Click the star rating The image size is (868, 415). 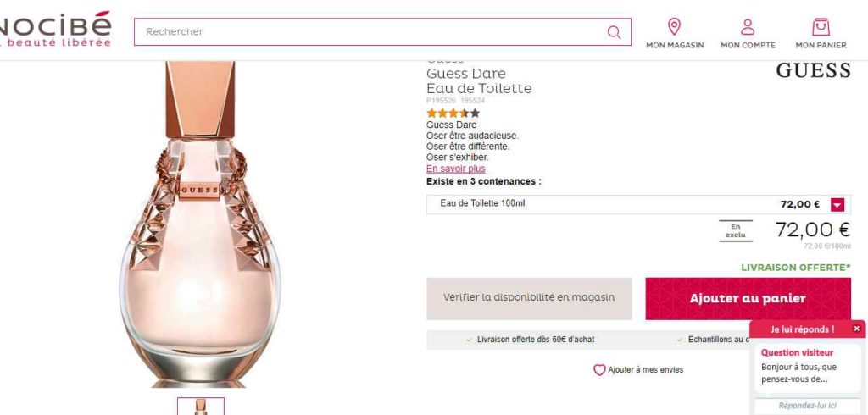453,113
